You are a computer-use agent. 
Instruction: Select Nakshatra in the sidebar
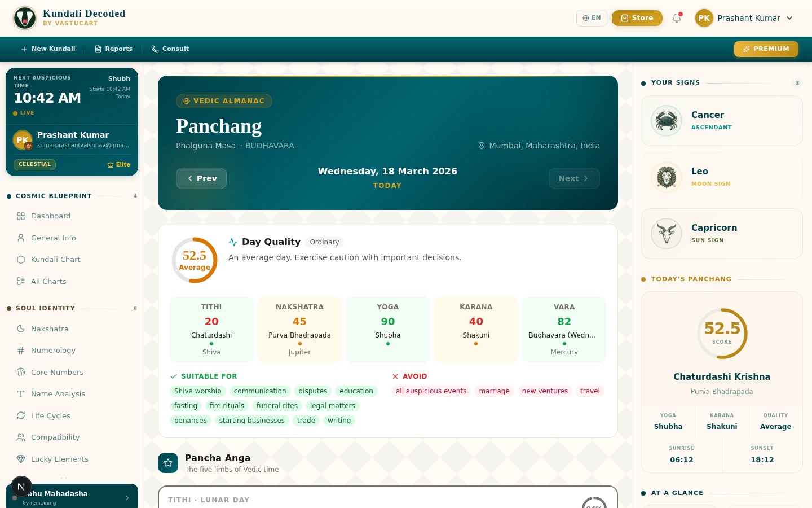[x=50, y=329]
